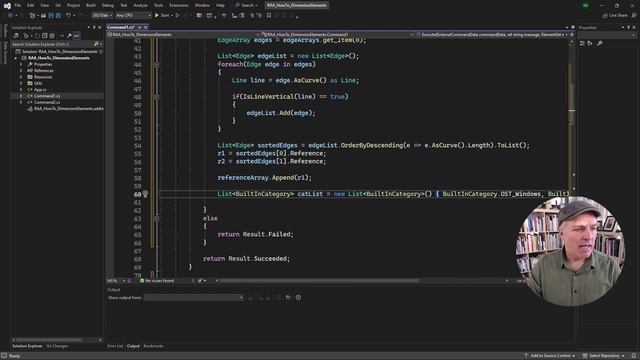640x360 pixels.
Task: Click the Show All Files icon in Solution Explorer
Action: [52, 36]
